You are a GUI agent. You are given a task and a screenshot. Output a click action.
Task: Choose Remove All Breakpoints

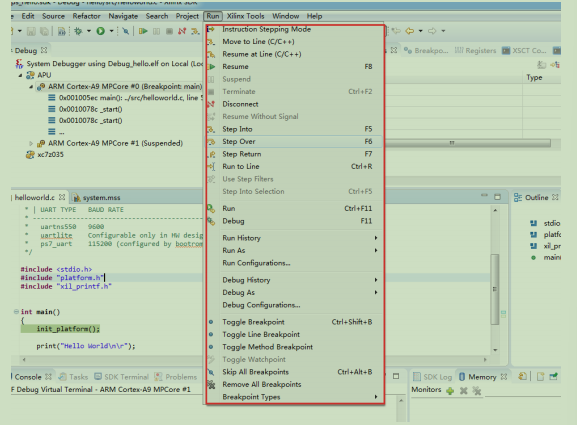294,385
